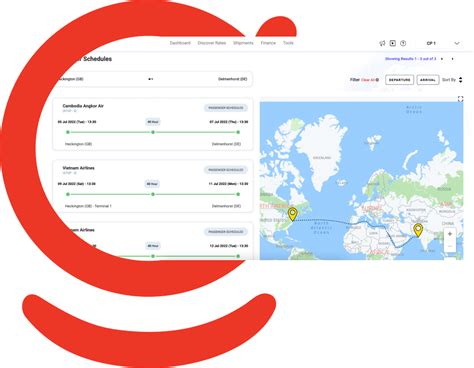Click end dot on Cambodia Angkor Air timeline
This screenshot has width=474, height=368.
(238, 132)
